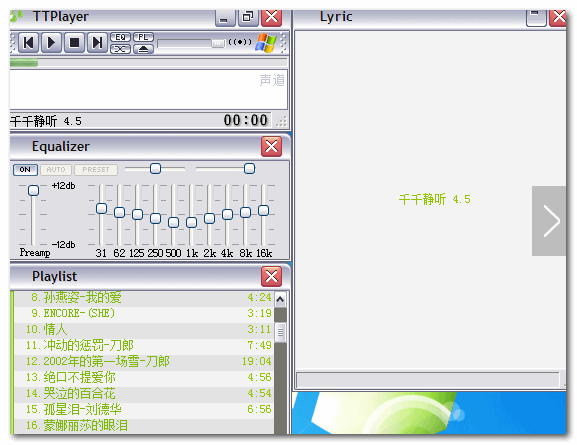
Task: Click the 声道 channel label
Action: pyautogui.click(x=272, y=80)
